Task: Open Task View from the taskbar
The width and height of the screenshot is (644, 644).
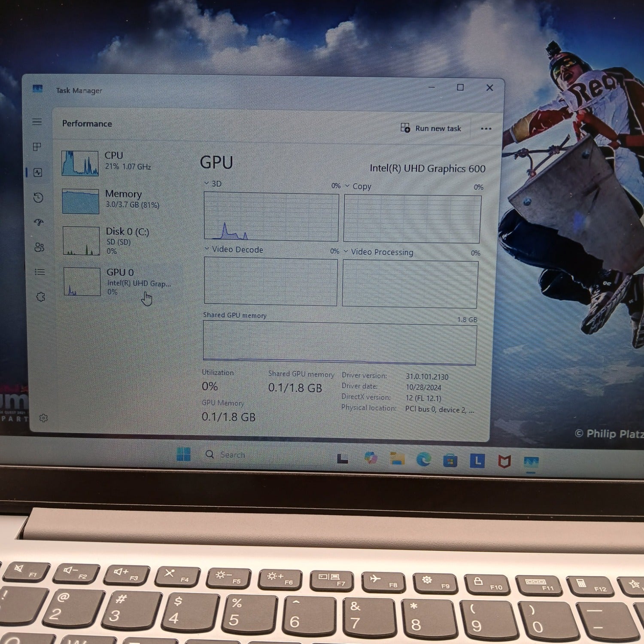Action: click(x=342, y=459)
